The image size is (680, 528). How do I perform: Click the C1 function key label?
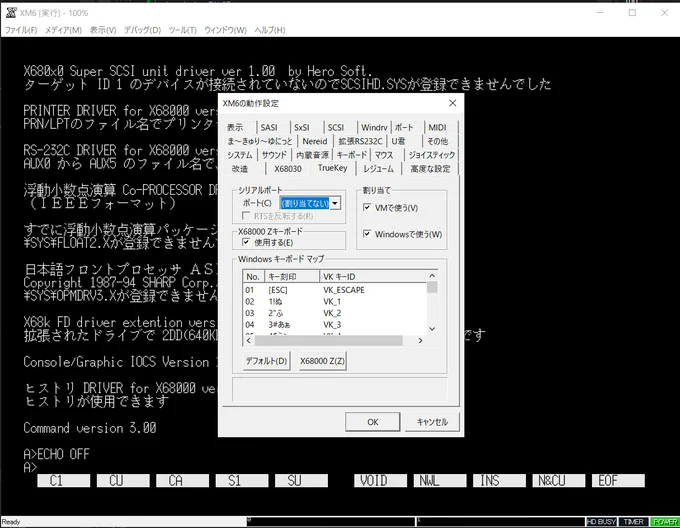pyautogui.click(x=64, y=481)
